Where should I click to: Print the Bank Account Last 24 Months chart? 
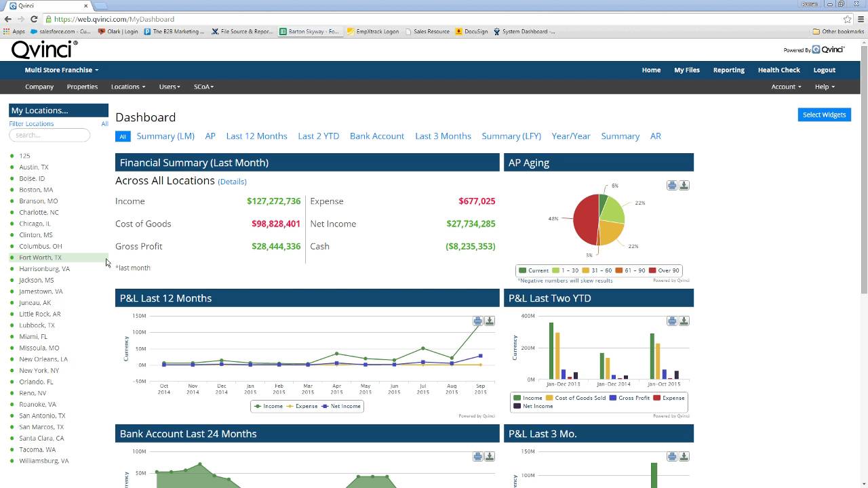click(477, 456)
